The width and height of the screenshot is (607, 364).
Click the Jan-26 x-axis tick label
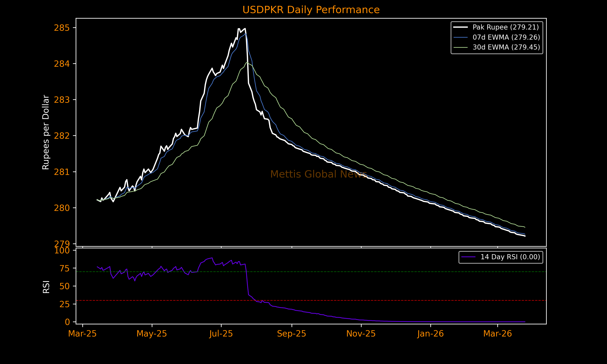pos(430,334)
